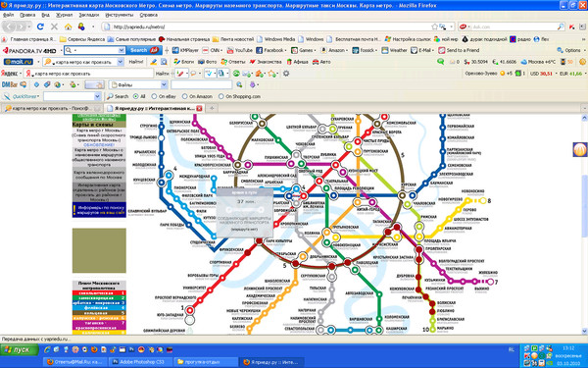
Task: Bookmark this page with the star icon
Action: coord(434,26)
